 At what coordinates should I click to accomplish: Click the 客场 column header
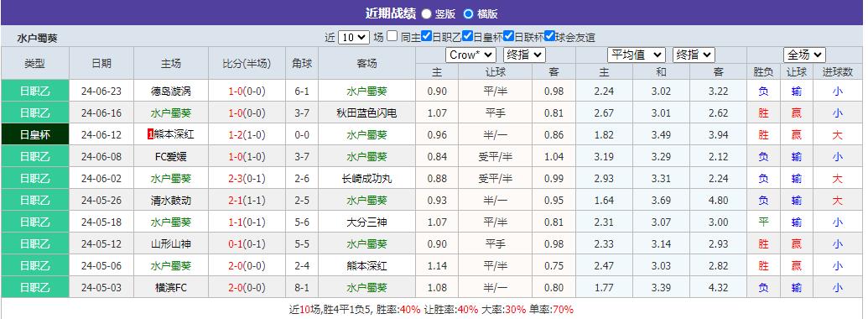point(366,64)
